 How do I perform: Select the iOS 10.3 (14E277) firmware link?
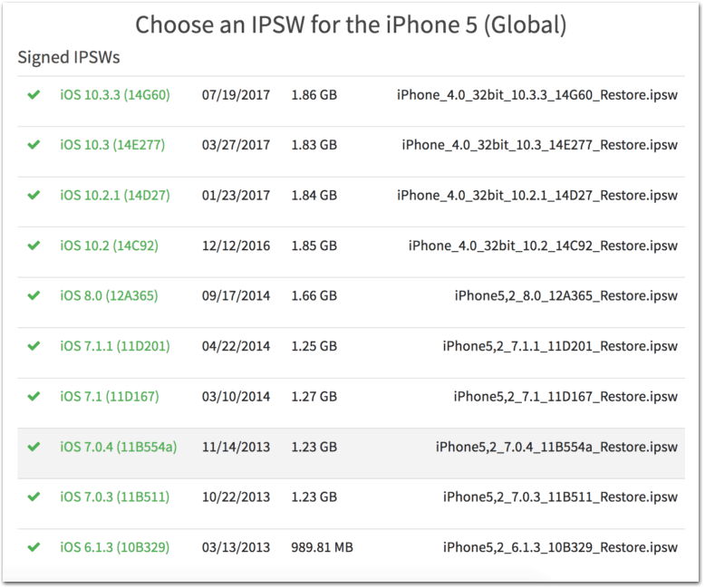click(112, 145)
